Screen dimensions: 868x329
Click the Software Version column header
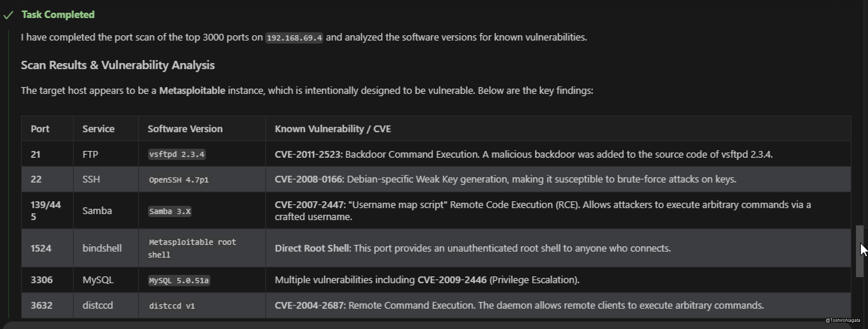coord(185,129)
